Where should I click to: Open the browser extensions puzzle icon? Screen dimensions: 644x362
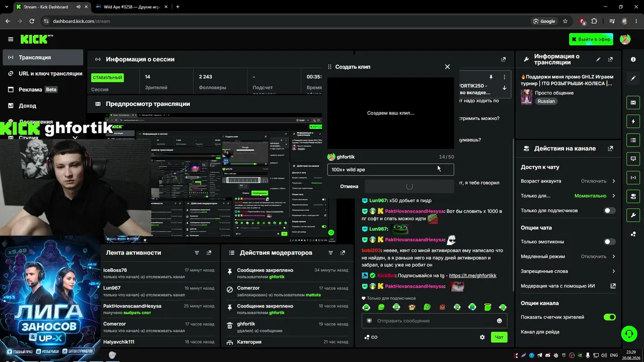point(594,21)
